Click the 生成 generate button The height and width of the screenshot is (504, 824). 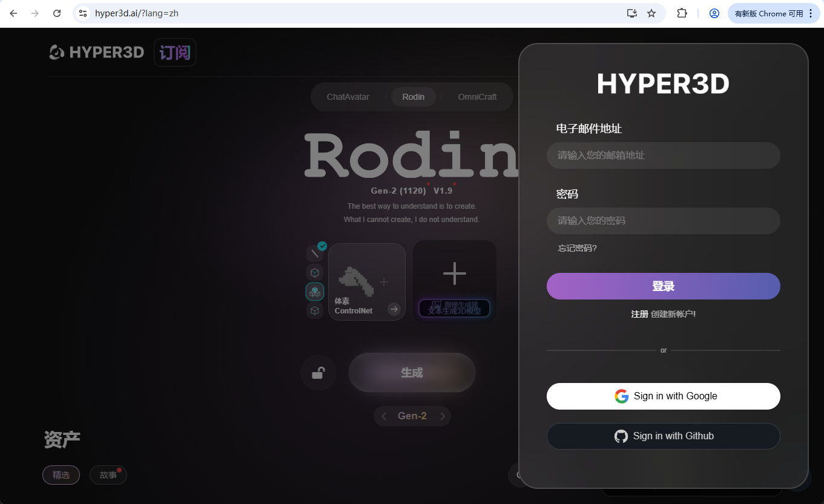click(412, 373)
